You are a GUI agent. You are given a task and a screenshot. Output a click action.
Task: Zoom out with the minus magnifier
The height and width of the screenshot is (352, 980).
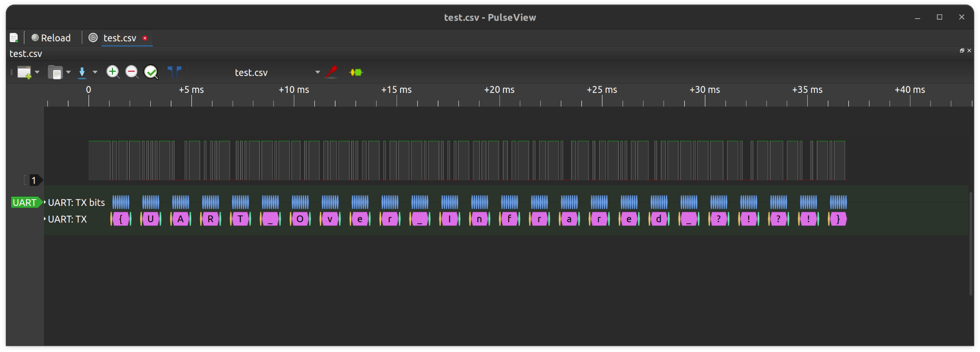point(132,72)
